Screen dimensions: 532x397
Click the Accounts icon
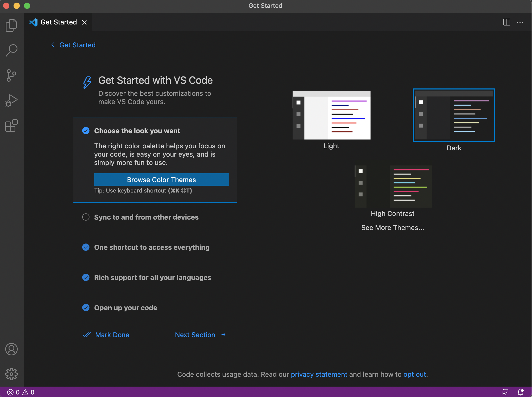click(11, 349)
